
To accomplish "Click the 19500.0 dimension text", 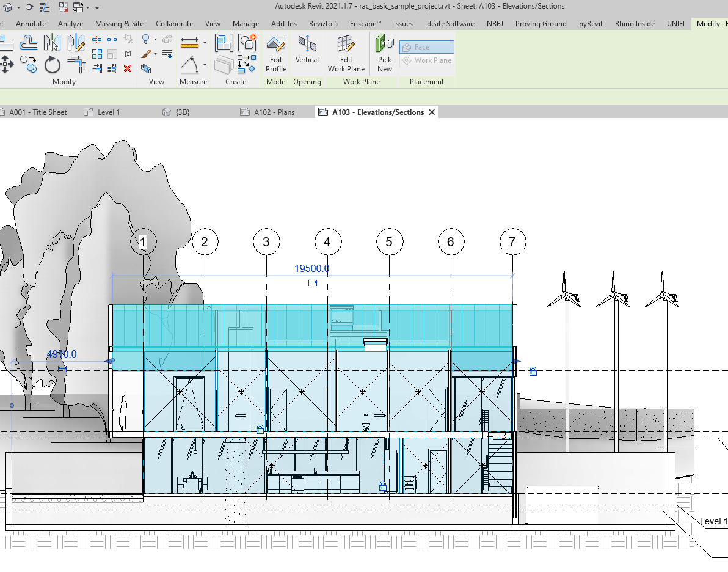I will pos(313,268).
